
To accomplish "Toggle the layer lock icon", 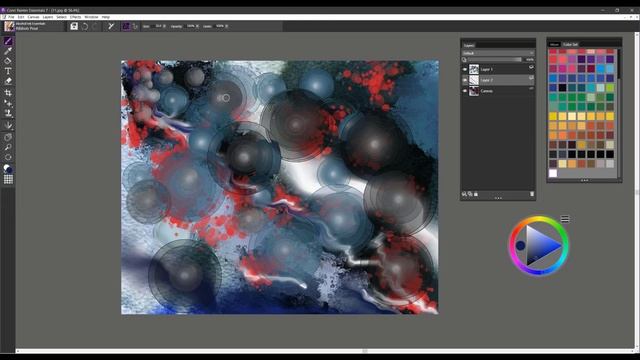I will (476, 194).
